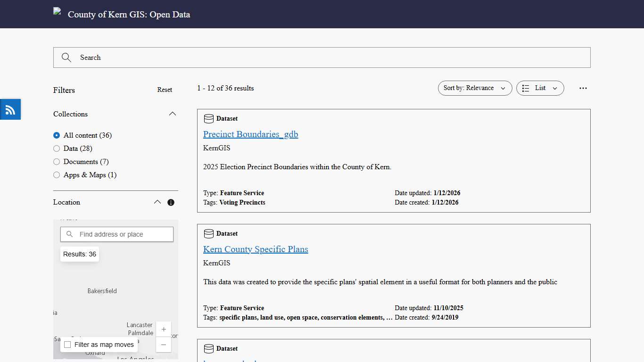Zoom out on the map with the minus icon

pos(163,345)
